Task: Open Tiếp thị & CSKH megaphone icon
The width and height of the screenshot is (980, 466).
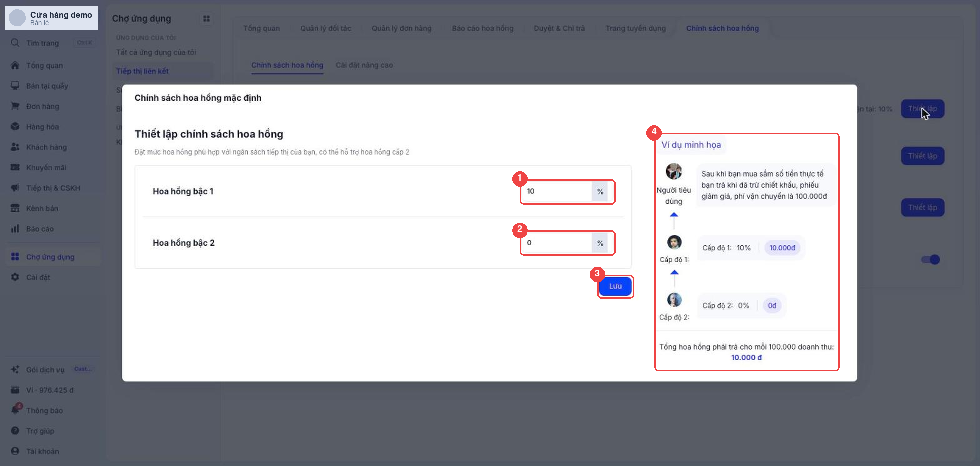Action: coord(15,188)
